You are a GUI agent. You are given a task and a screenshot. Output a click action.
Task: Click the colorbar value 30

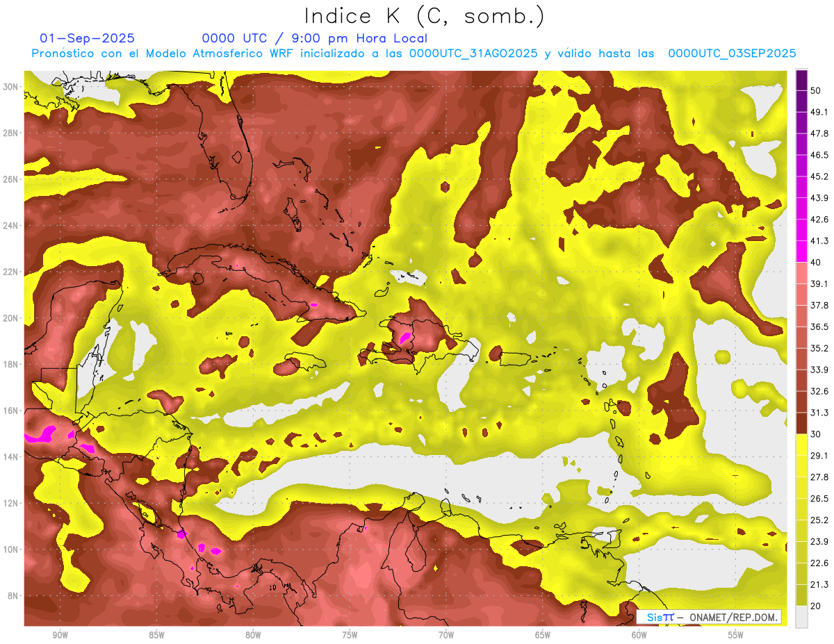[x=816, y=434]
